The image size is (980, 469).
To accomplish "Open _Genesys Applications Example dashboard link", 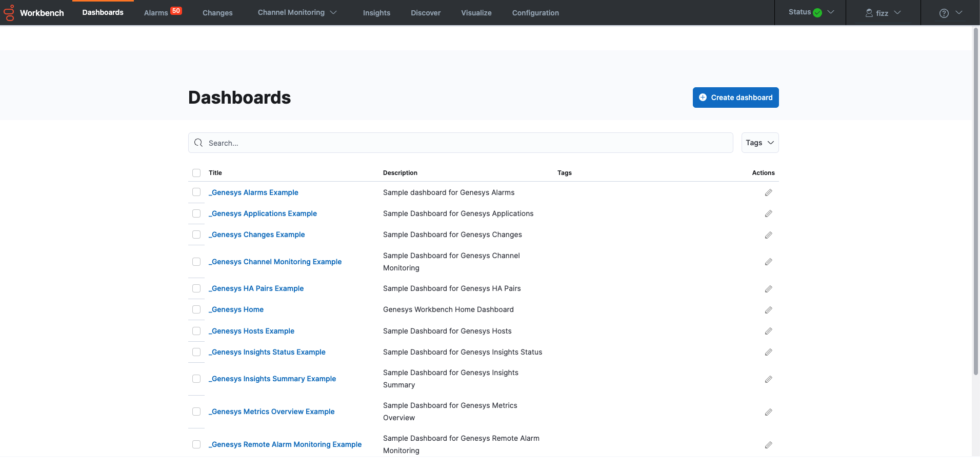I will (263, 213).
